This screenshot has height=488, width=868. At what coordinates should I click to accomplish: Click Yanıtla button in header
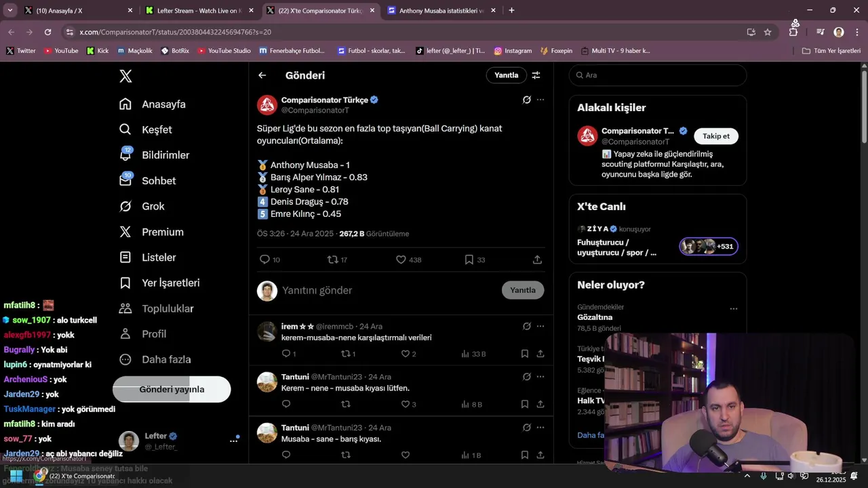[506, 75]
